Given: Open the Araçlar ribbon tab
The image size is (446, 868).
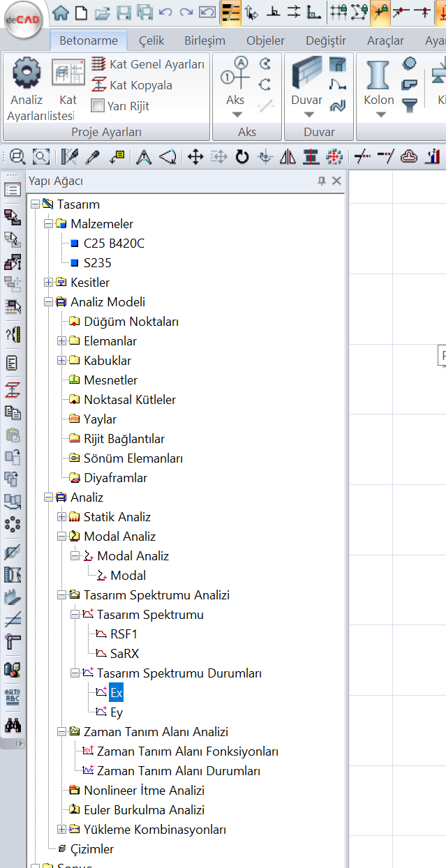Looking at the screenshot, I should pos(386,41).
